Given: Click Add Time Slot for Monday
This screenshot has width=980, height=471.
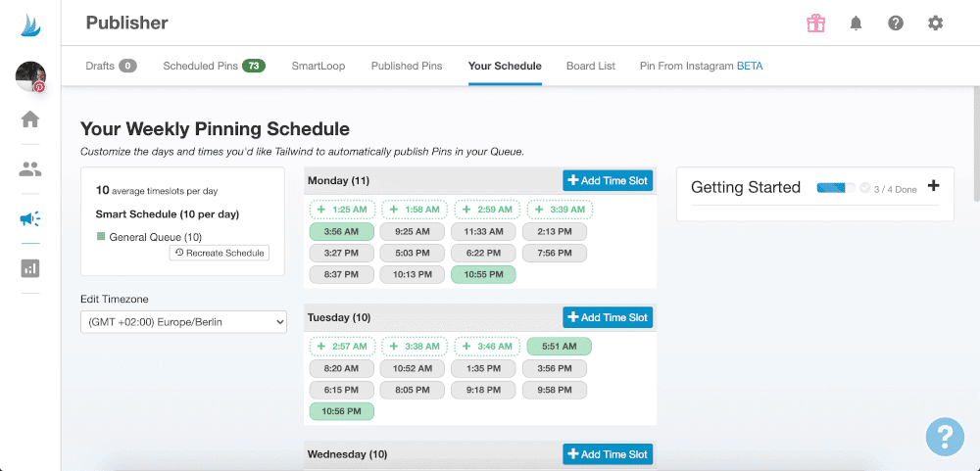Looking at the screenshot, I should (607, 180).
